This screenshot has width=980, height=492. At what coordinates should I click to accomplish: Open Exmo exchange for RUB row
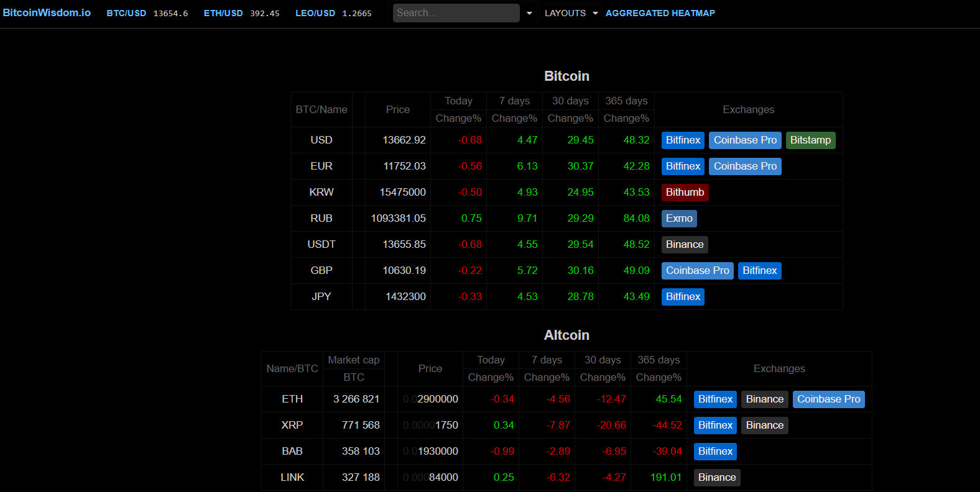[x=679, y=219]
